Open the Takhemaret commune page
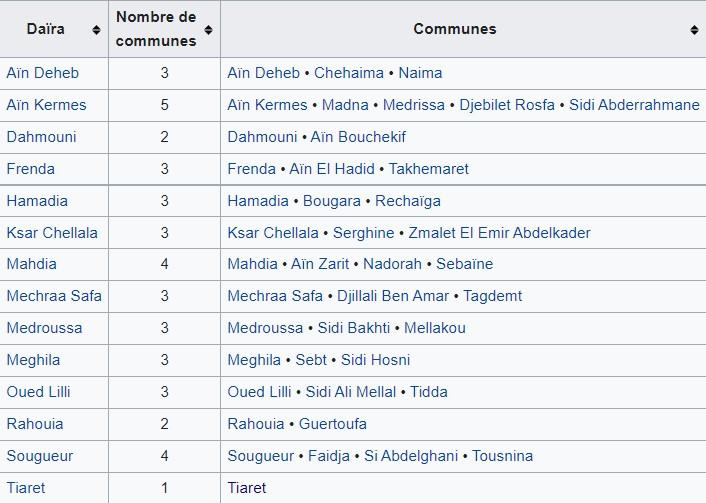 (429, 169)
